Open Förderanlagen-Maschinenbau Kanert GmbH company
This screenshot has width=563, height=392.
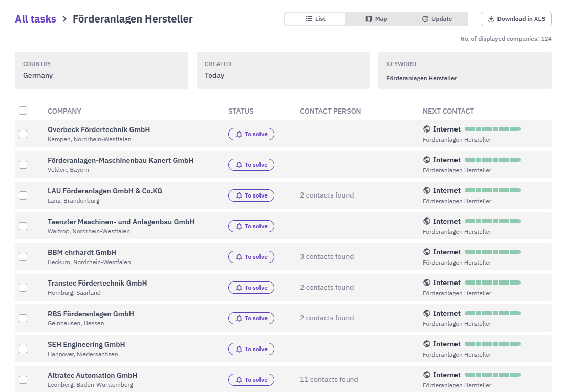(121, 161)
